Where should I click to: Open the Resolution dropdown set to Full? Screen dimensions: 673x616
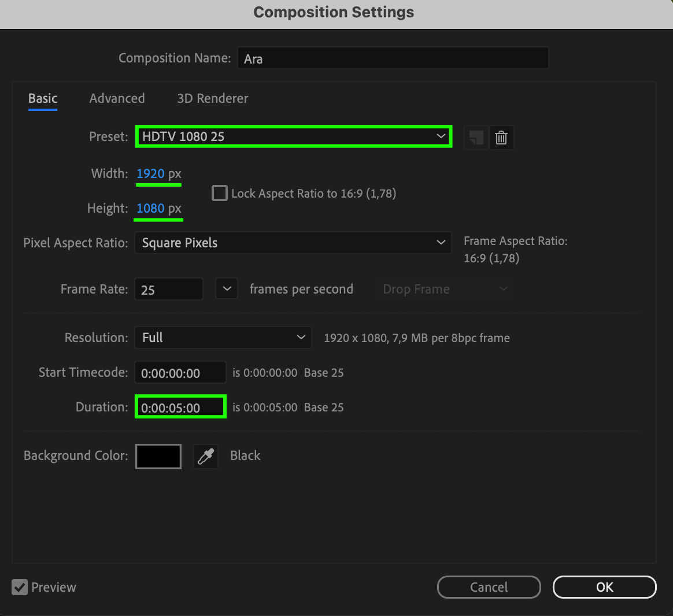[x=223, y=337]
